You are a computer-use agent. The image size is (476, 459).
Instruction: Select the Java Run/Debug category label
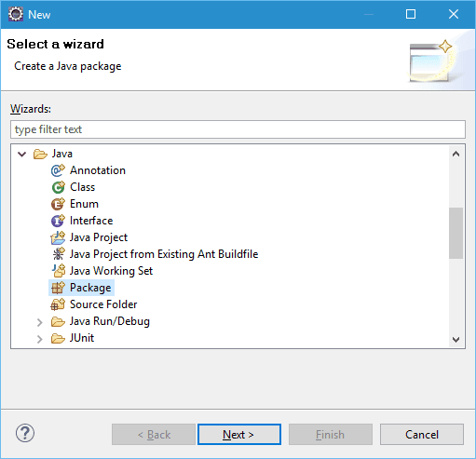click(x=109, y=321)
